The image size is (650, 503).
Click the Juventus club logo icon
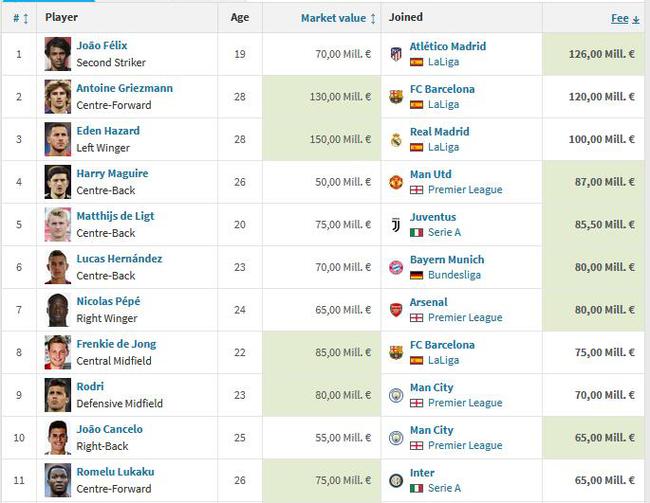pyautogui.click(x=396, y=225)
